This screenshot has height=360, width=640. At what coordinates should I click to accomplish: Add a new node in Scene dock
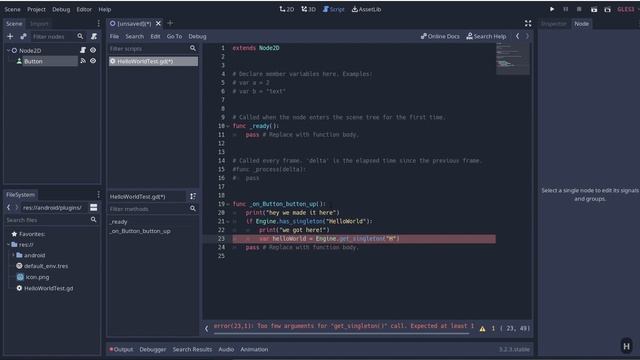(x=10, y=36)
